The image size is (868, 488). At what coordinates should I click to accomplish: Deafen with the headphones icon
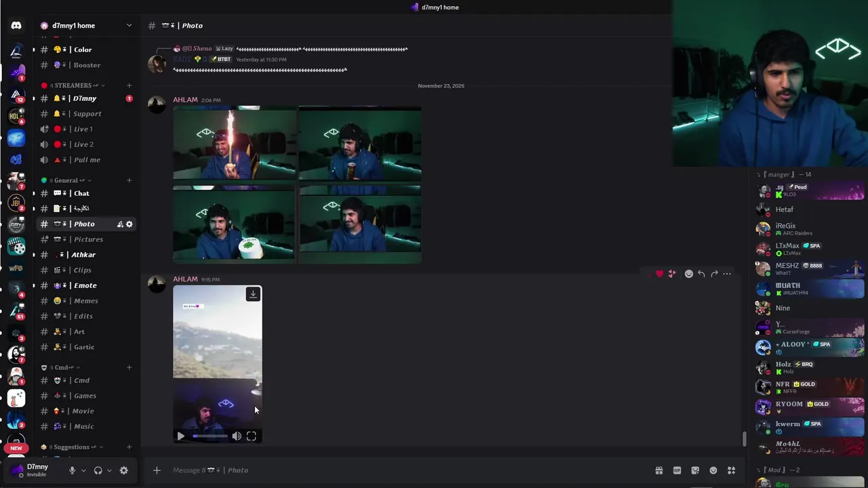[x=98, y=470]
